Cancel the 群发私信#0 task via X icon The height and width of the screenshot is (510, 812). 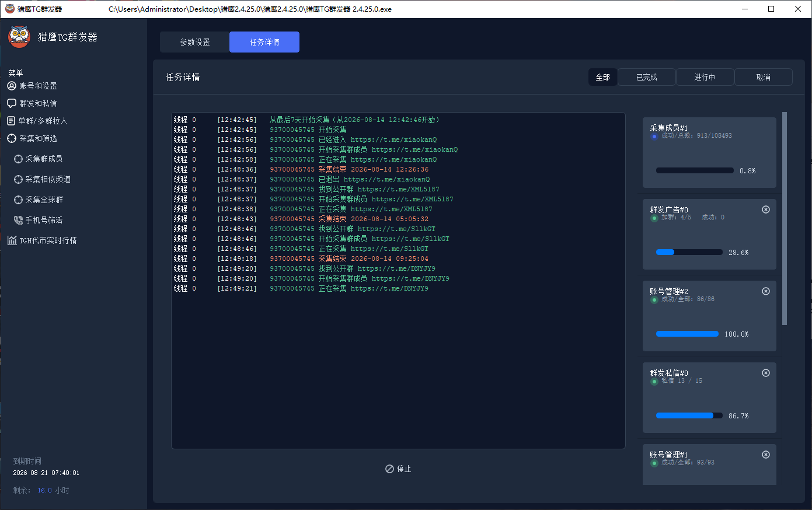coord(766,373)
